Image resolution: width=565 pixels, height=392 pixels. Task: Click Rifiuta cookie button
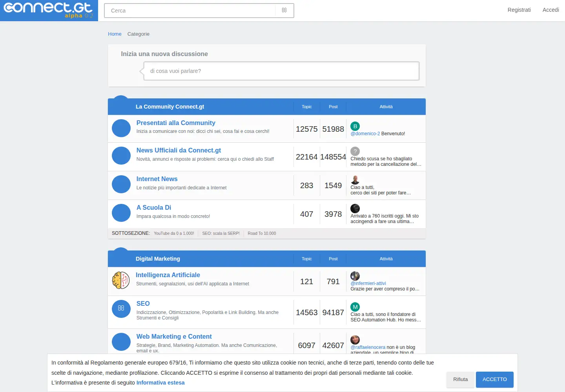point(460,379)
